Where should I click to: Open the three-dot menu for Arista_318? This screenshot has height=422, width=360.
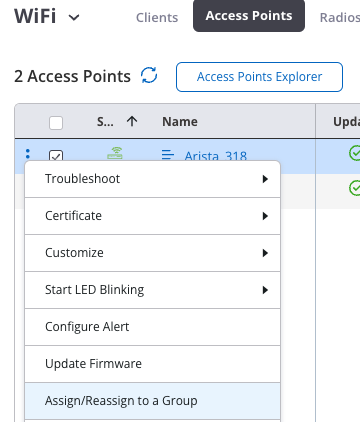[28, 154]
